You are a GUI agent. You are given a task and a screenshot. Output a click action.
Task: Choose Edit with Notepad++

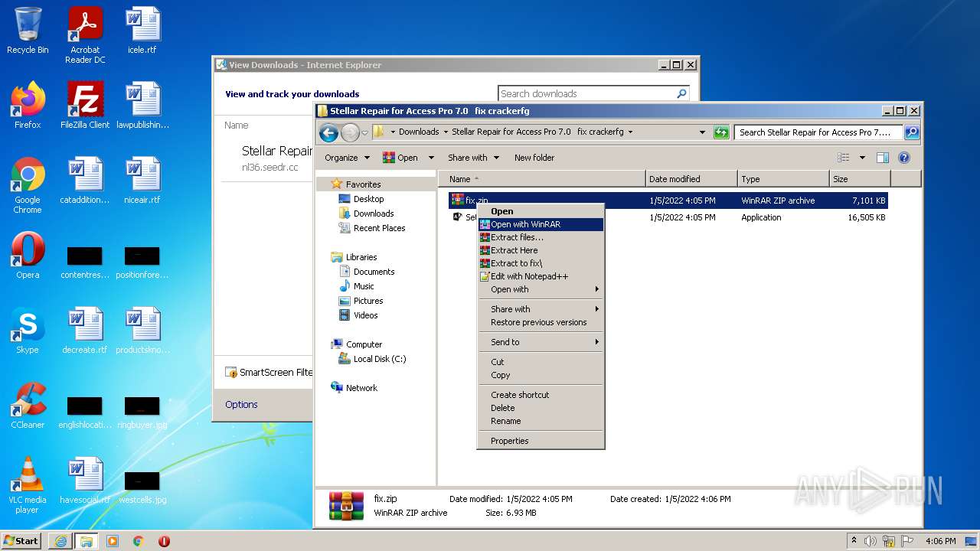point(541,276)
